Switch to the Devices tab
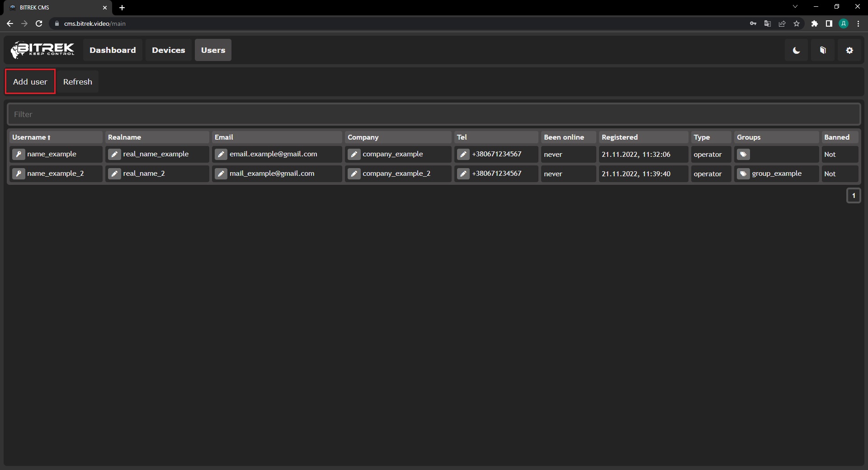Viewport: 868px width, 470px height. click(x=168, y=50)
